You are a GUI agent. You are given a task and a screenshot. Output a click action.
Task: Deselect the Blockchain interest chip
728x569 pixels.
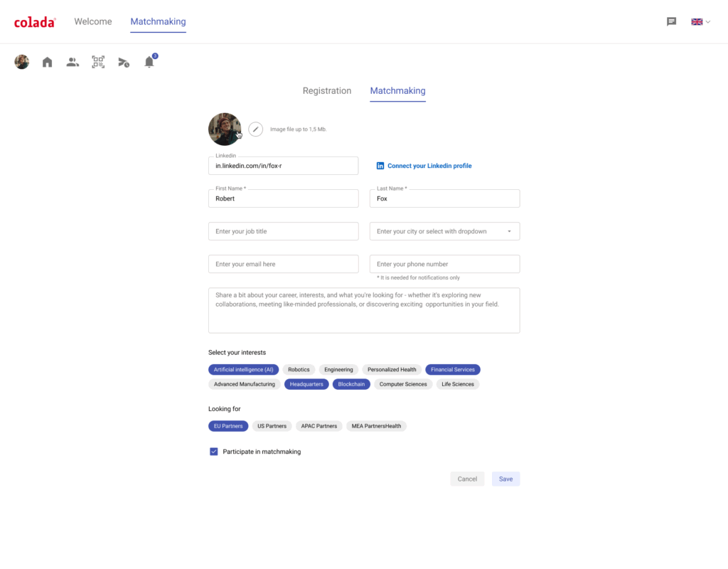[351, 384]
